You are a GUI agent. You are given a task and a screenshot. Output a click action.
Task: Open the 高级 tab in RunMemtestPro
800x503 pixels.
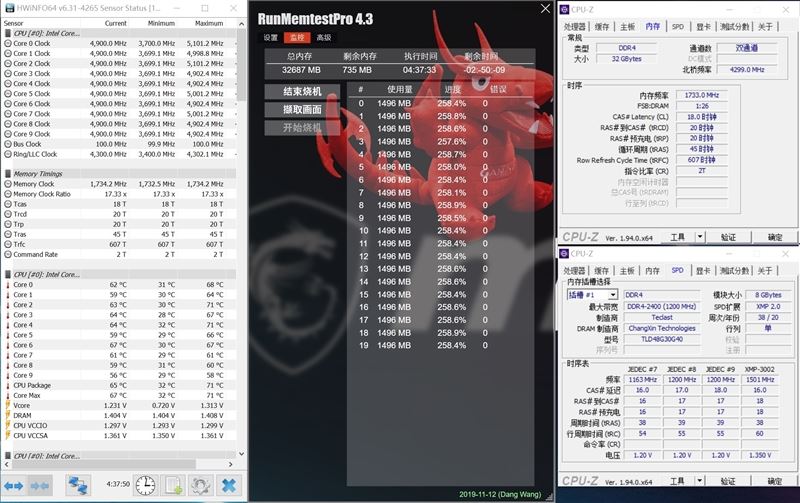pyautogui.click(x=323, y=38)
